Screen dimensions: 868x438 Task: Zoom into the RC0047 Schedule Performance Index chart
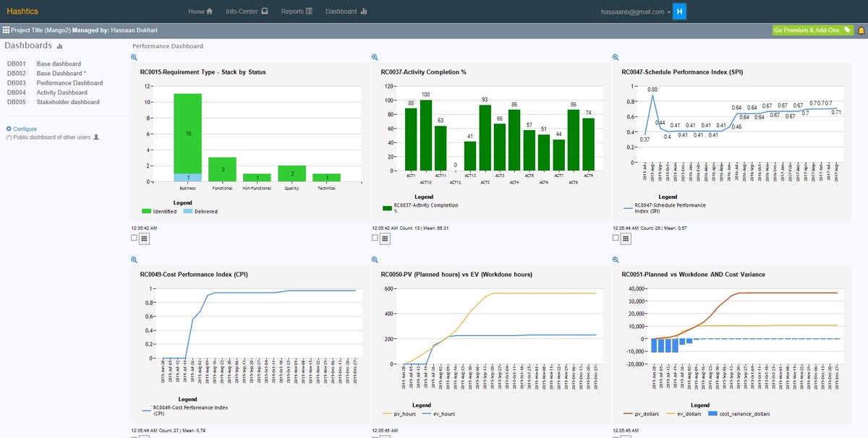(x=616, y=58)
